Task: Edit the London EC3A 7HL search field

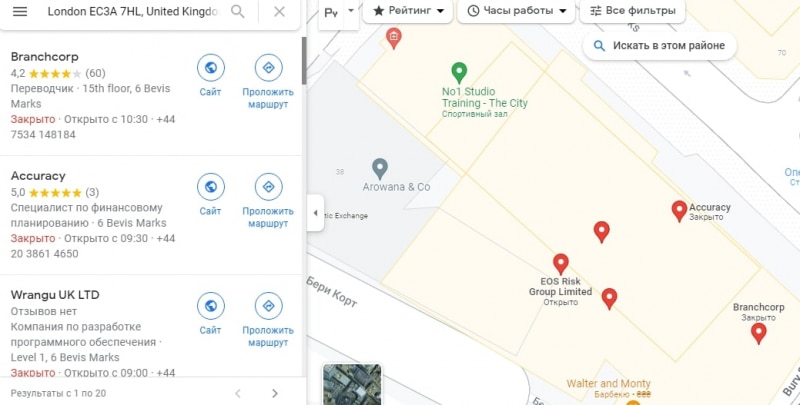Action: 133,11
